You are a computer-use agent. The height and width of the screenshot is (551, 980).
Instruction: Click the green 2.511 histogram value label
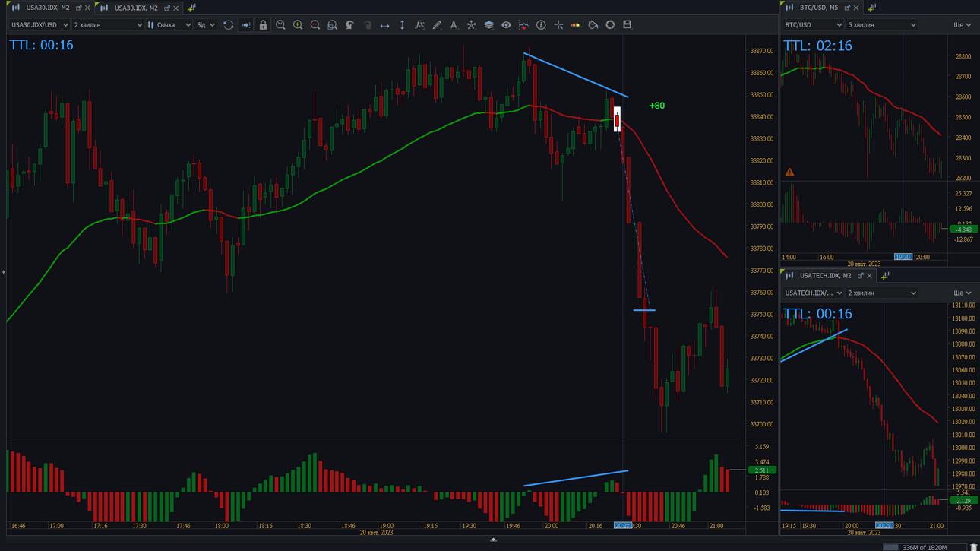point(762,470)
